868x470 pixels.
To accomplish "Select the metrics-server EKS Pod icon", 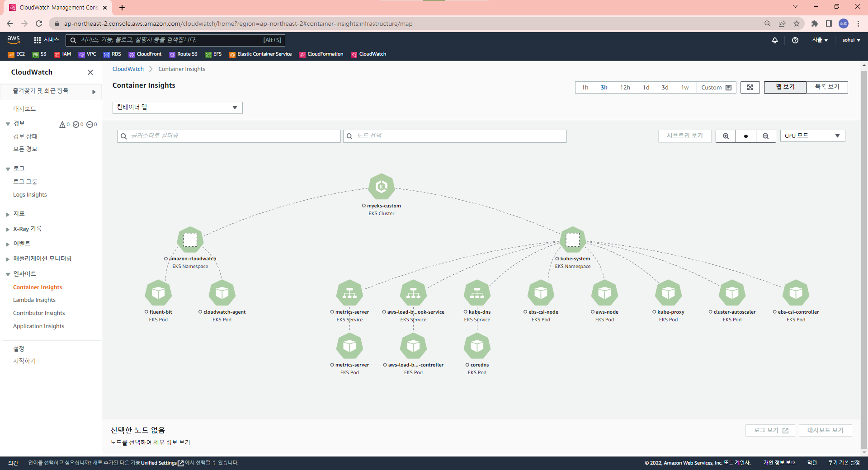I will pyautogui.click(x=349, y=346).
